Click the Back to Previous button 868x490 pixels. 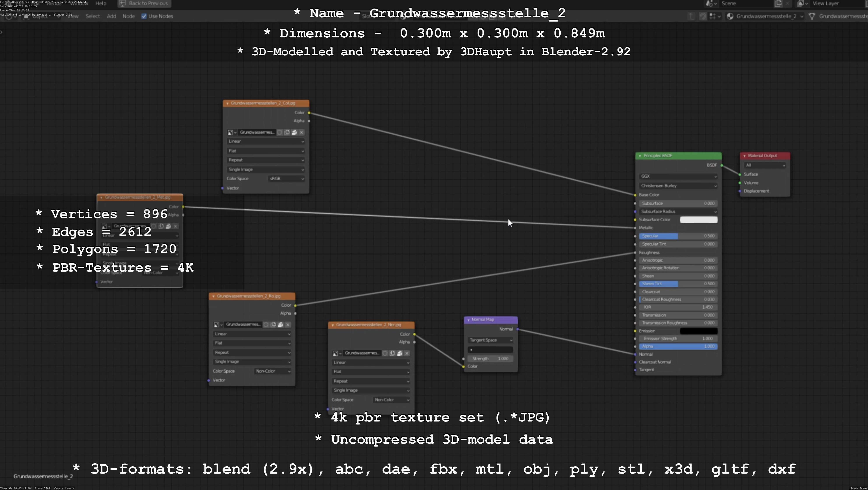[144, 3]
